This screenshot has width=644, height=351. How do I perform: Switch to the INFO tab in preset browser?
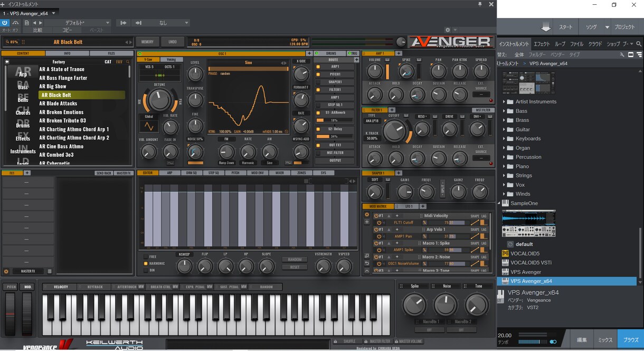[67, 53]
